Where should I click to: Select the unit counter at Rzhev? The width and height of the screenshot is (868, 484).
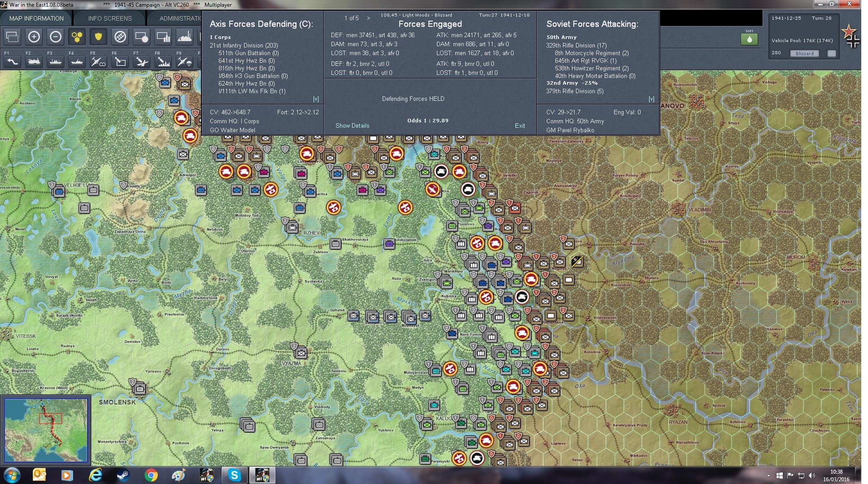pos(292,227)
